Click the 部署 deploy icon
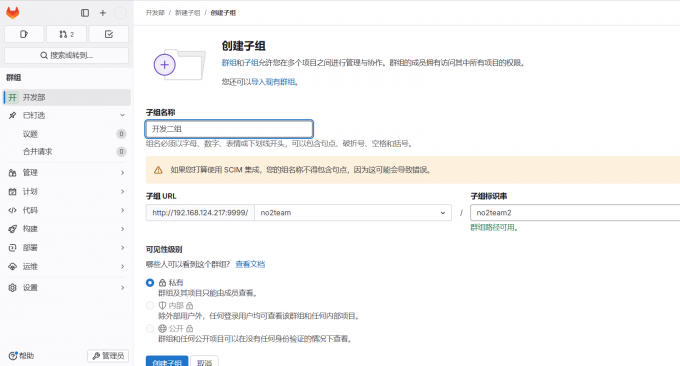Image resolution: width=680 pixels, height=366 pixels. click(13, 248)
